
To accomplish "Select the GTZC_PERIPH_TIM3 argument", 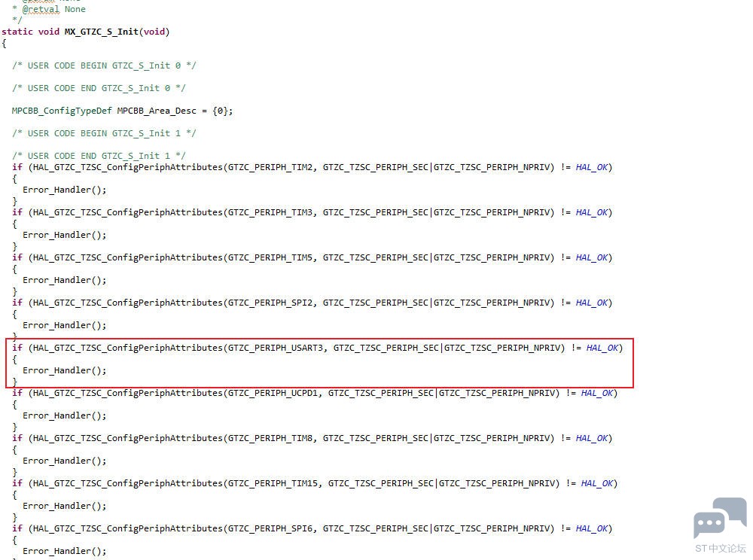I will pyautogui.click(x=270, y=212).
